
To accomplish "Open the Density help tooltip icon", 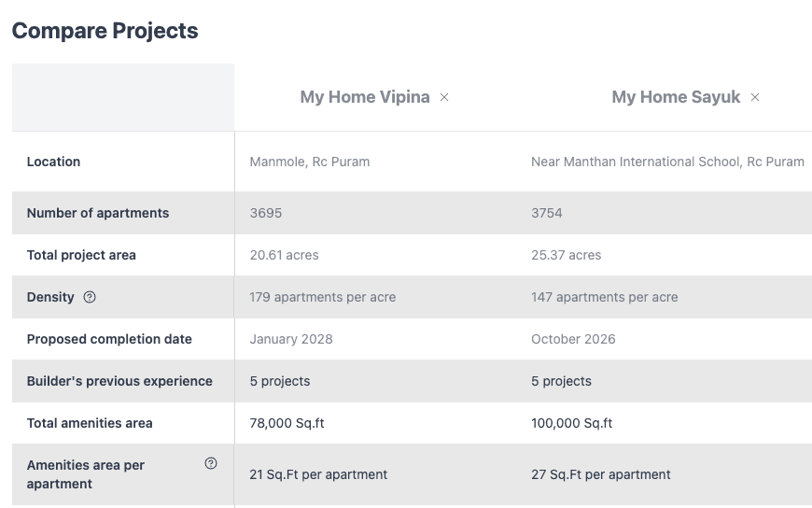I will coord(90,297).
